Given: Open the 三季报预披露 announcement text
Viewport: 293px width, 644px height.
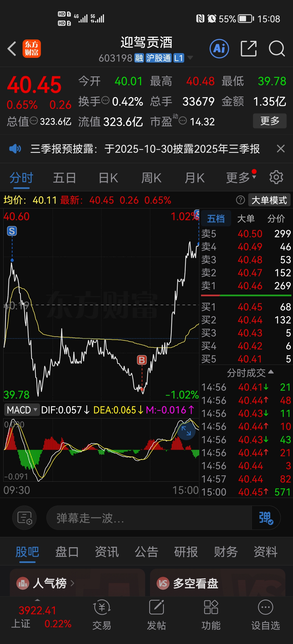Looking at the screenshot, I should click(x=145, y=149).
